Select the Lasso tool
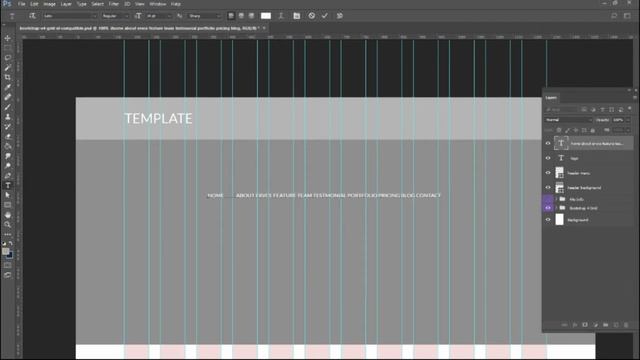 pyautogui.click(x=8, y=58)
